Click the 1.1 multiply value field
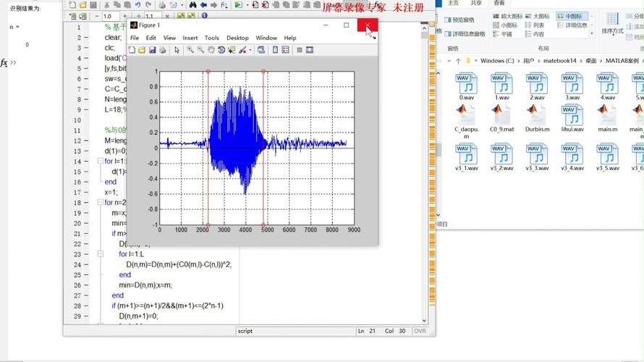Screen dimensions: 644x362 click(x=153, y=16)
